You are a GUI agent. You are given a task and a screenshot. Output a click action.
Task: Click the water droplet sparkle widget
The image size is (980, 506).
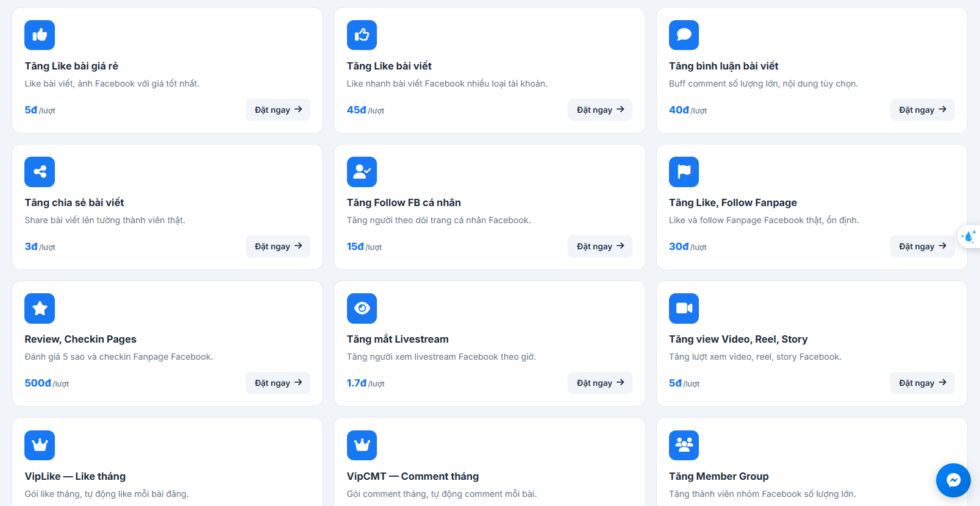[968, 237]
